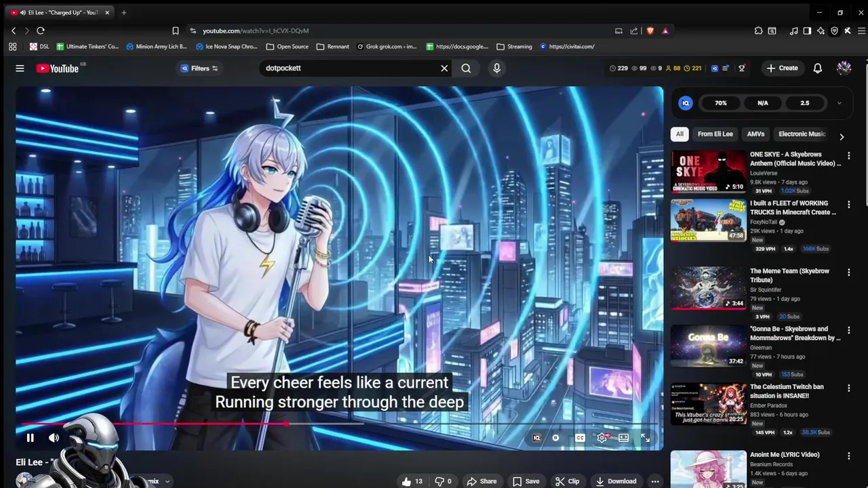868x488 pixels.
Task: Open the vidIQ Filters dropdown
Action: point(199,68)
